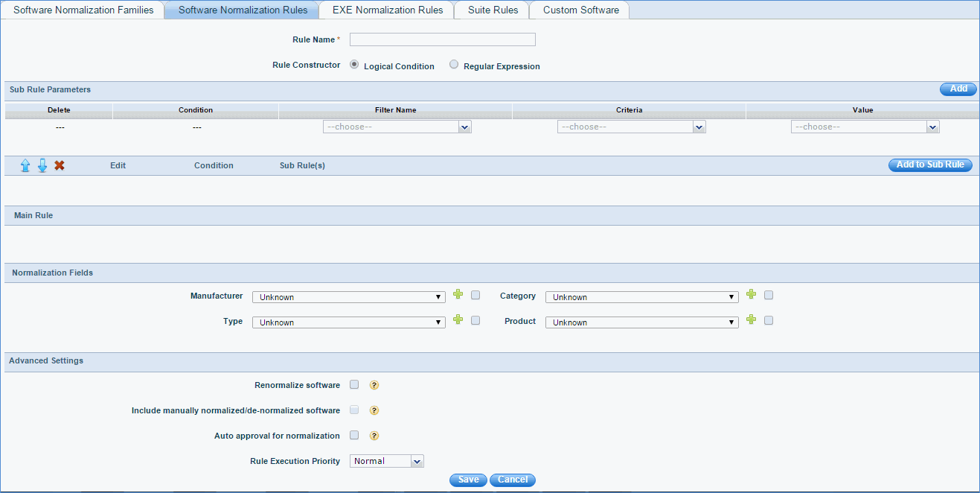Viewport: 980px width, 493px height.
Task: Open the Manufacturer dropdown list
Action: coord(348,297)
